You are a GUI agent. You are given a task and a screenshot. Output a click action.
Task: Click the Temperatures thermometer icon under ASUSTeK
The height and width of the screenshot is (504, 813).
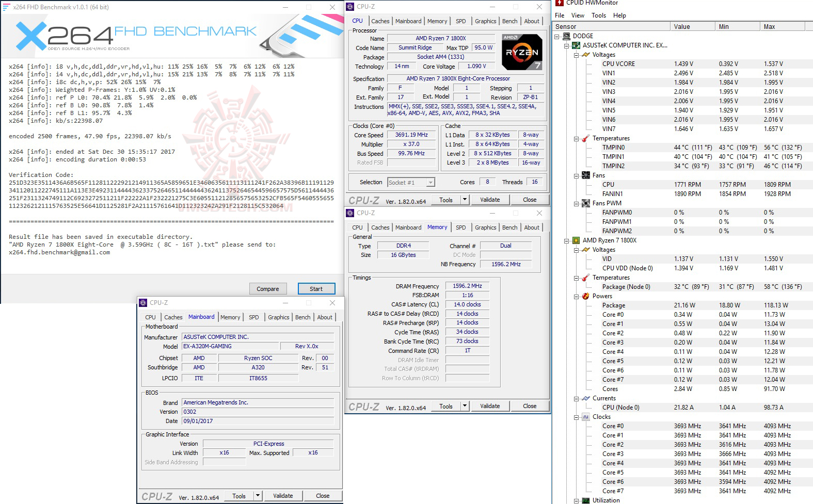pyautogui.click(x=586, y=138)
